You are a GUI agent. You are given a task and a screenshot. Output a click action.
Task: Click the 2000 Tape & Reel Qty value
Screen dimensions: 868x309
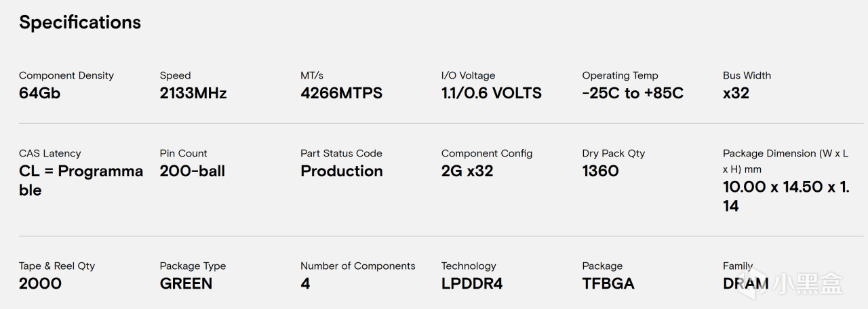40,284
